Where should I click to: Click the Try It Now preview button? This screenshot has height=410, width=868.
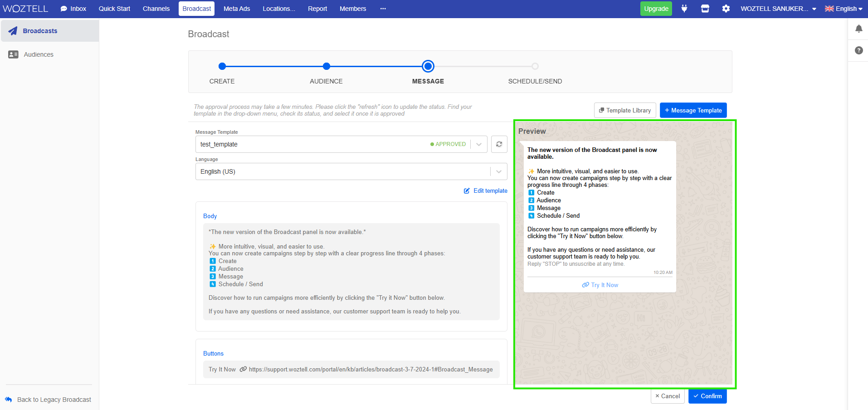click(x=600, y=285)
